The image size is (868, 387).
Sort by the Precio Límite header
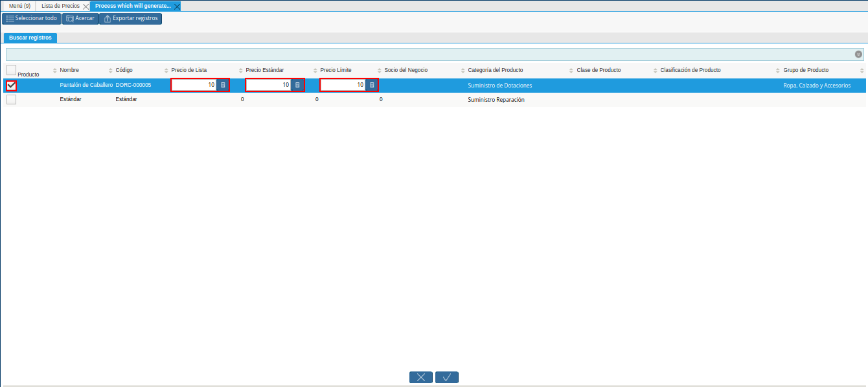(336, 70)
